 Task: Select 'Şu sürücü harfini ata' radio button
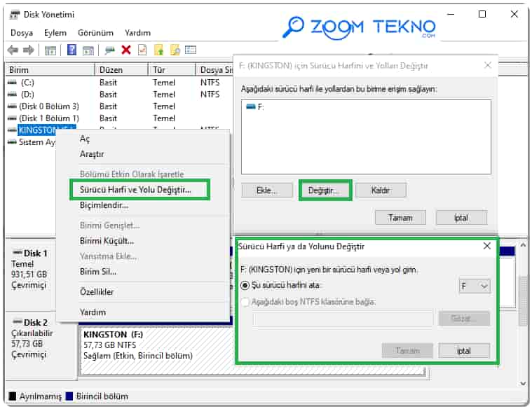(x=245, y=285)
